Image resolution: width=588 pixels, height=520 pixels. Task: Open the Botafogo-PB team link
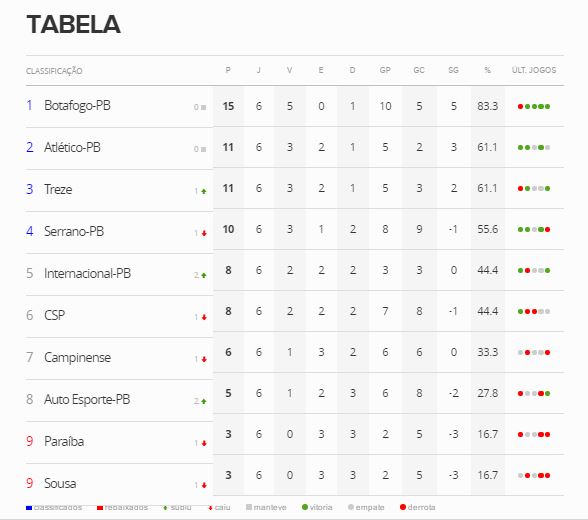77,105
